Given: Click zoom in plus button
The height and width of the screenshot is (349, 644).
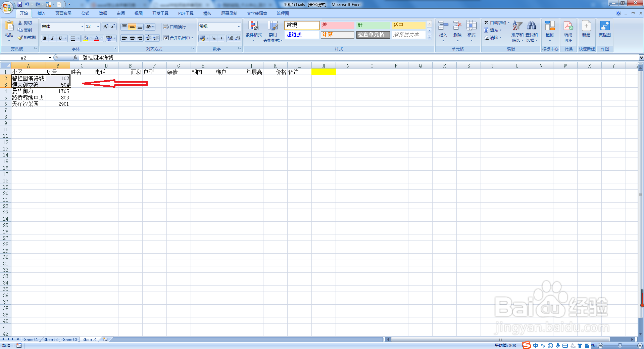Looking at the screenshot, I should tap(640, 346).
